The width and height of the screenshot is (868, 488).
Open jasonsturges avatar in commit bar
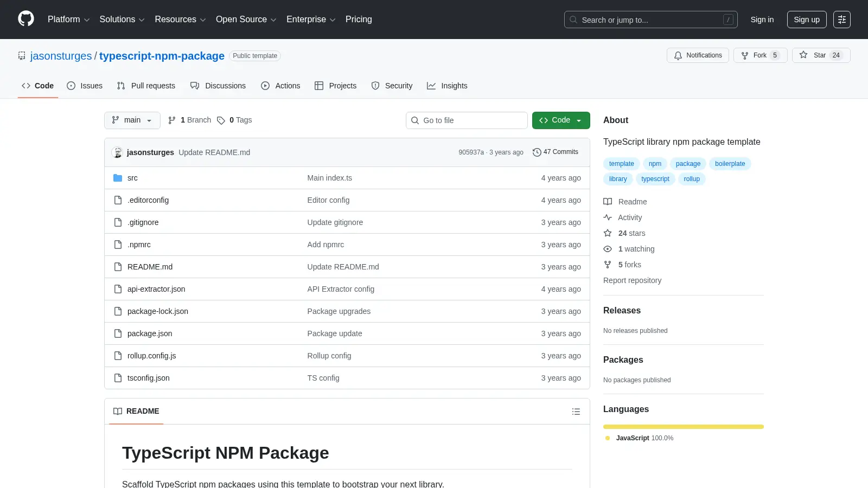[x=117, y=152]
